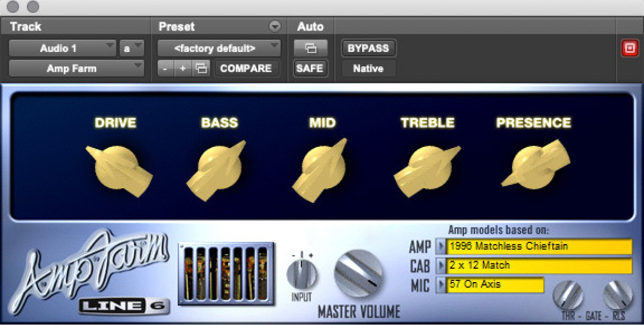
Task: Enable the BYPASS toggle
Action: (x=368, y=48)
